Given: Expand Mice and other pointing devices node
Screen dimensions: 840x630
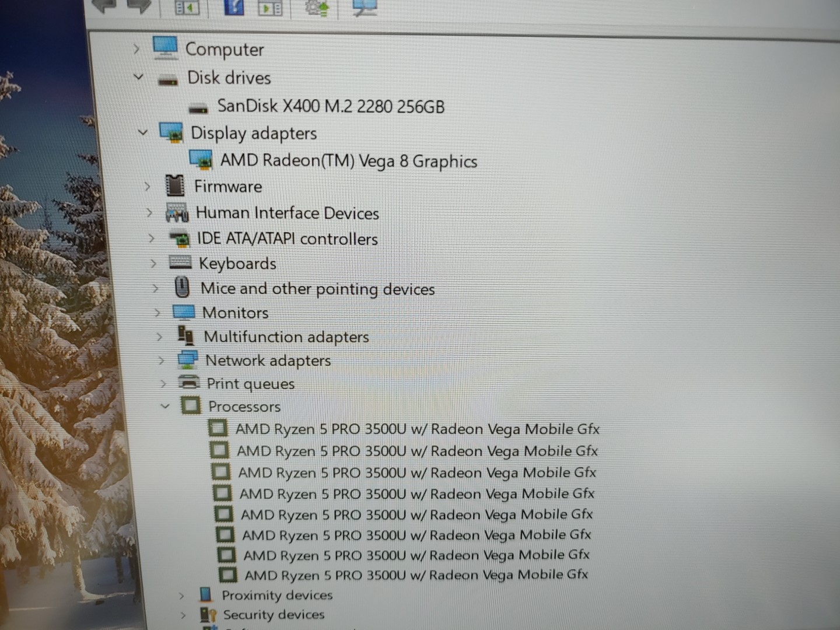Looking at the screenshot, I should click(x=155, y=288).
